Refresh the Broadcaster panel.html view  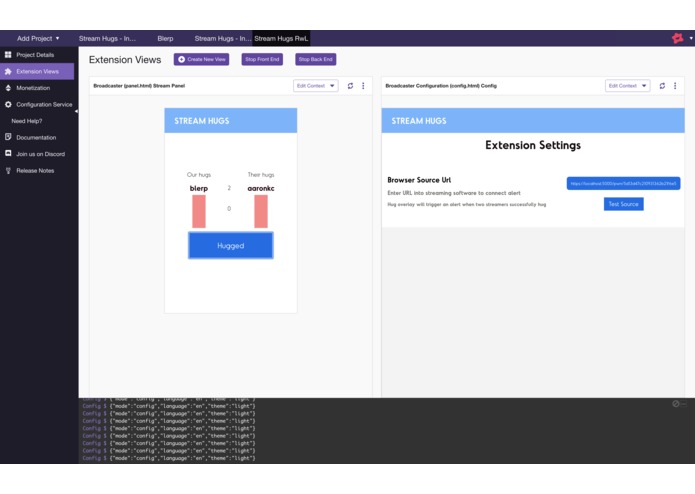pyautogui.click(x=350, y=86)
